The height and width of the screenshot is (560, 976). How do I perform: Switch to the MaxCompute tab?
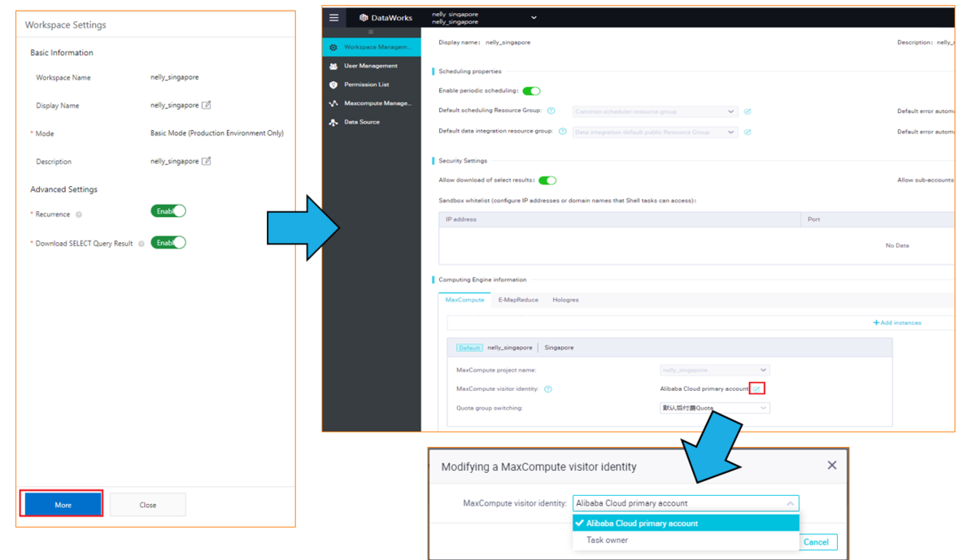pos(464,300)
